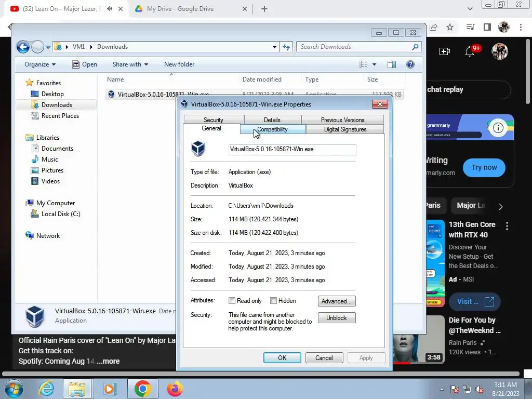Click OK in the Properties dialog
The image size is (532, 399).
click(282, 357)
